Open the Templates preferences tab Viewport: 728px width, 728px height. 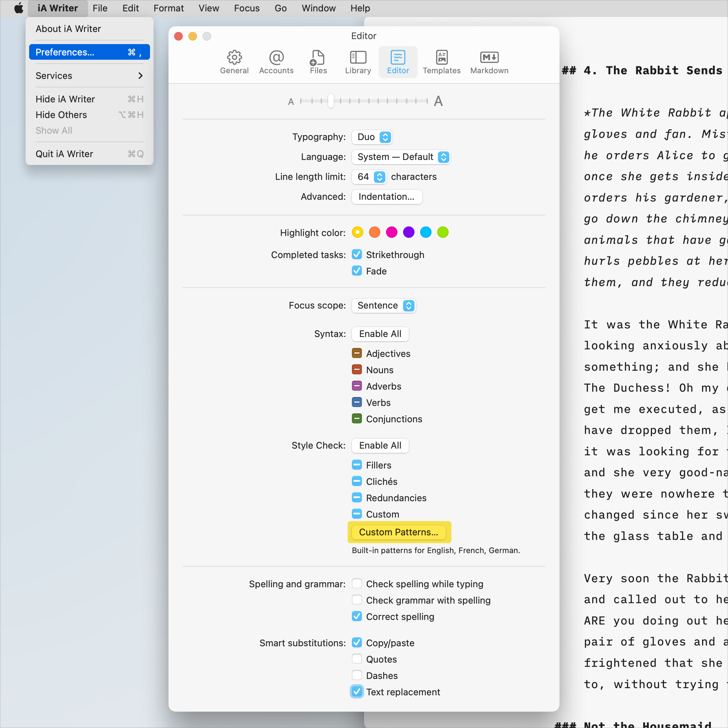441,62
